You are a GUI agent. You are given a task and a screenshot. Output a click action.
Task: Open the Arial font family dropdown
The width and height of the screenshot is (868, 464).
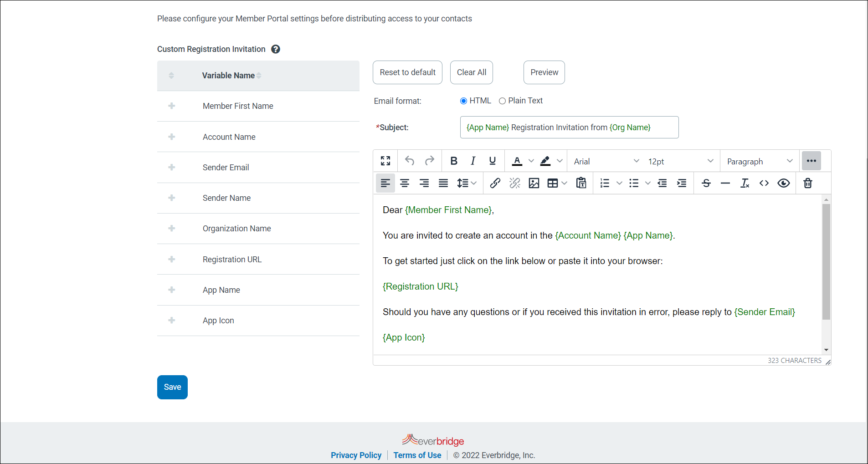click(x=606, y=161)
